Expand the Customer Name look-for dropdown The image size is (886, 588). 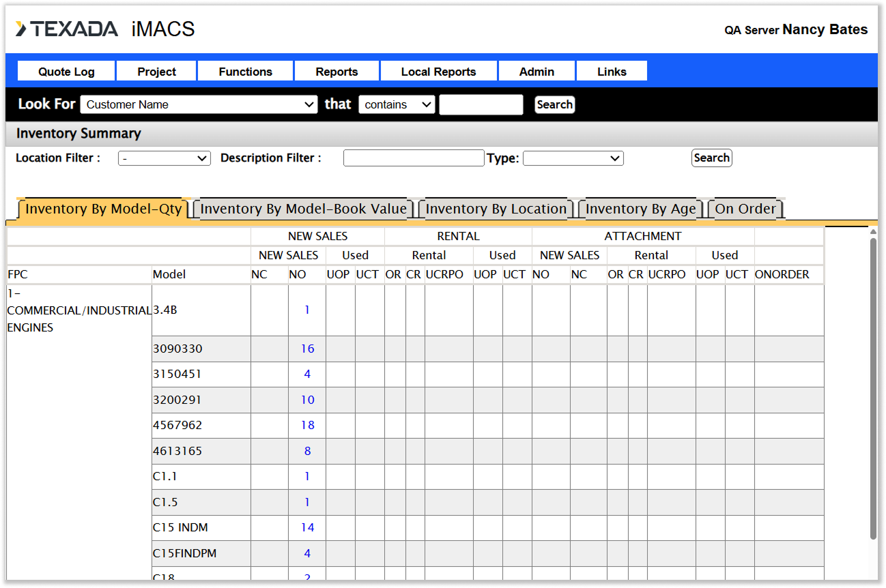199,104
